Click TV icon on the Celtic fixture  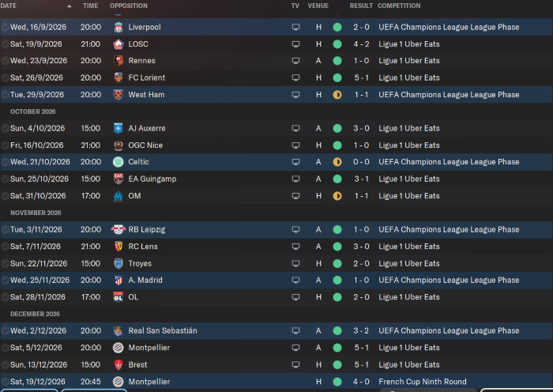[x=296, y=162]
